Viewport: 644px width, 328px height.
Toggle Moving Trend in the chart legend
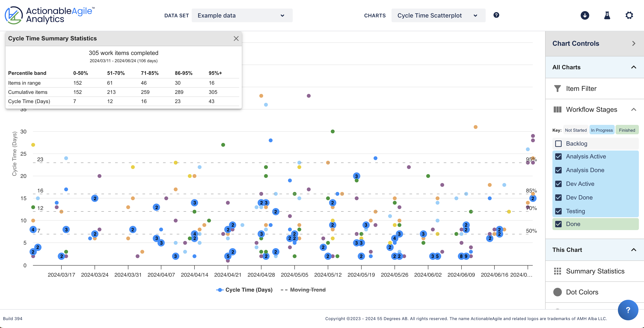pyautogui.click(x=308, y=290)
